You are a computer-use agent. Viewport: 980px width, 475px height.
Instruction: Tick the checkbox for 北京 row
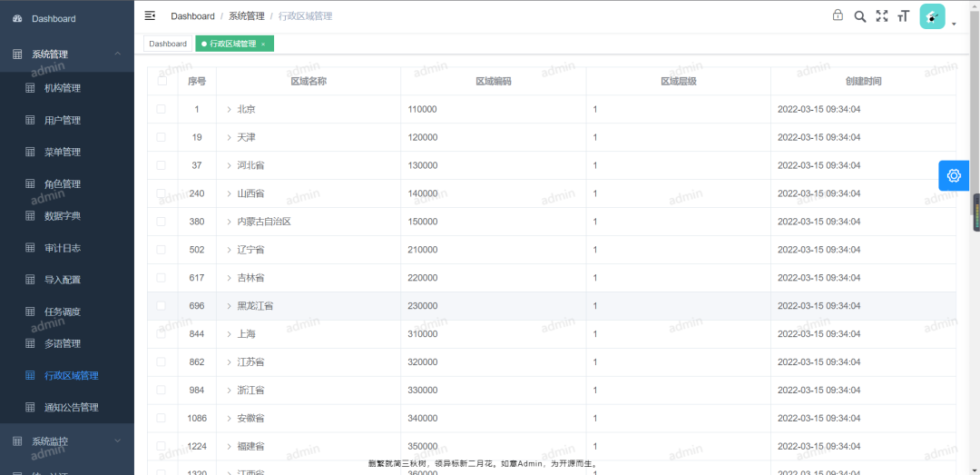point(162,109)
